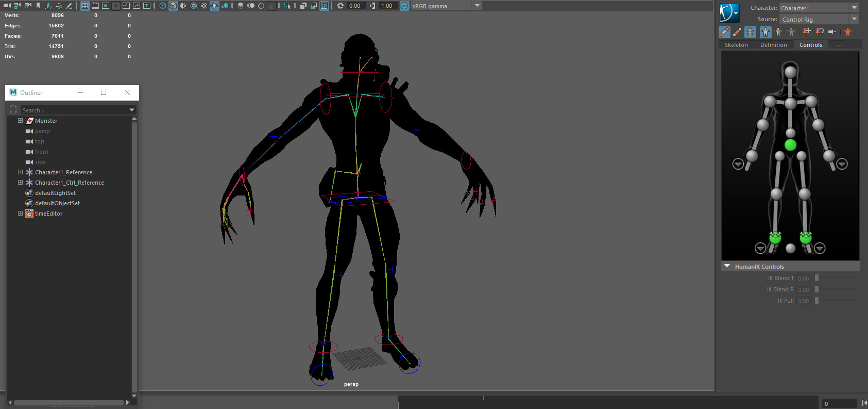This screenshot has height=409, width=868.
Task: Adjust the IK Blend T slider
Action: point(816,278)
